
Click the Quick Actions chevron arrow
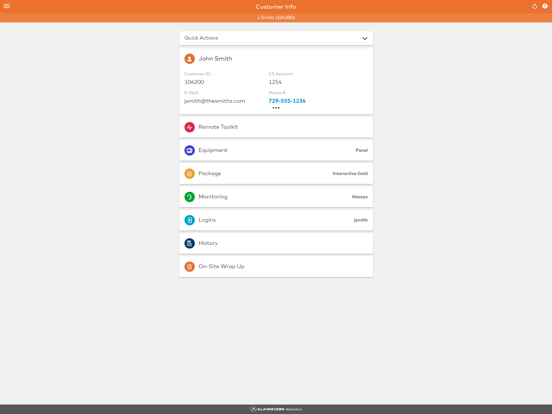365,38
